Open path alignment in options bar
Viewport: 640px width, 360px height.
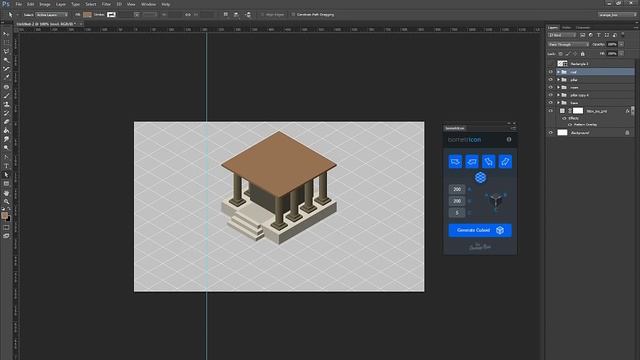pyautogui.click(x=236, y=15)
